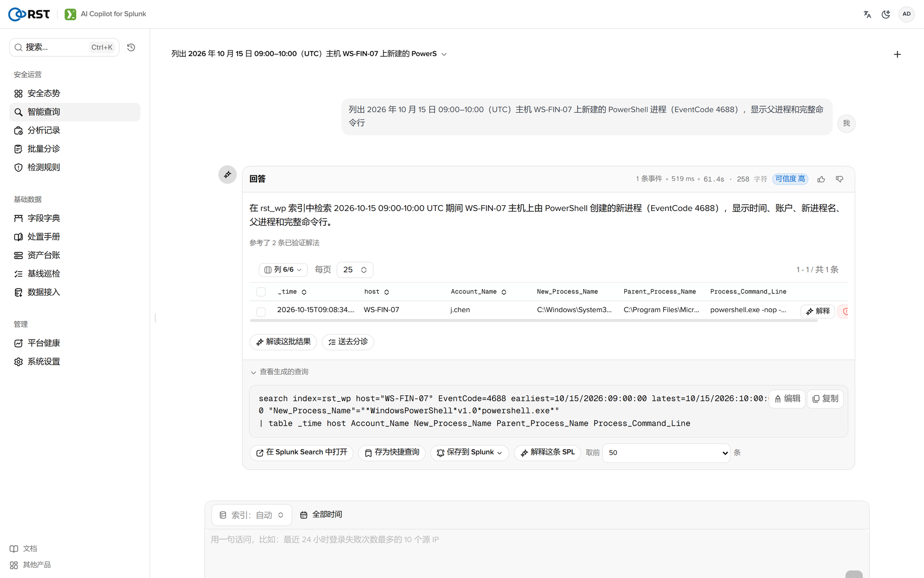Click the AI sparkle icon beside answer
924x578 pixels.
point(228,175)
